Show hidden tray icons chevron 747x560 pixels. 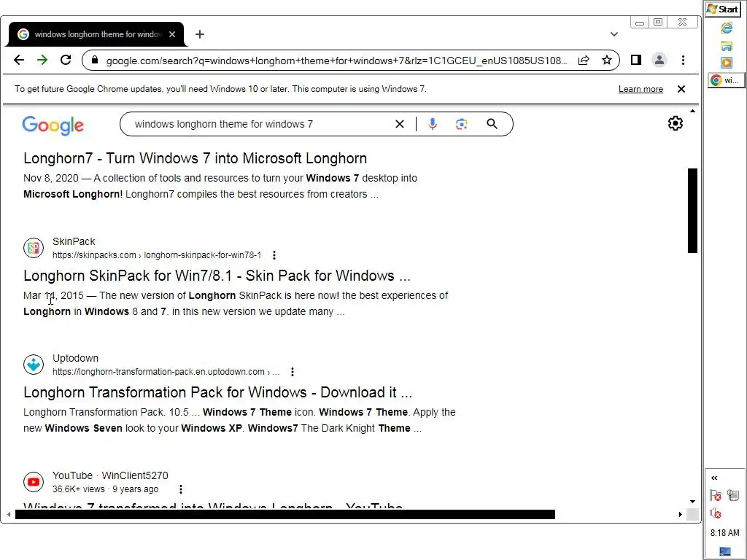click(714, 478)
